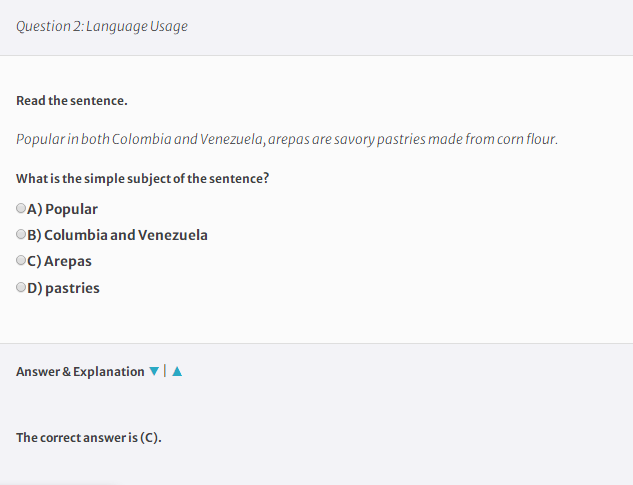Click the vertical divider between the triangle arrows
633x485 pixels.
(x=165, y=371)
